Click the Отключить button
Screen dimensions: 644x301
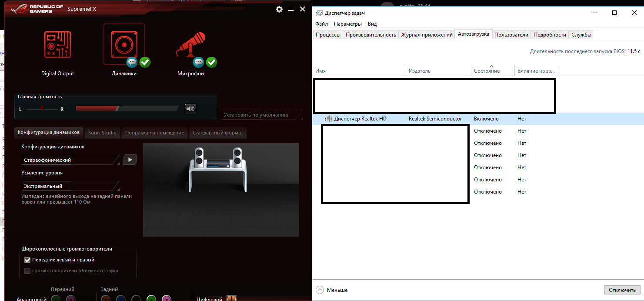[x=622, y=290]
